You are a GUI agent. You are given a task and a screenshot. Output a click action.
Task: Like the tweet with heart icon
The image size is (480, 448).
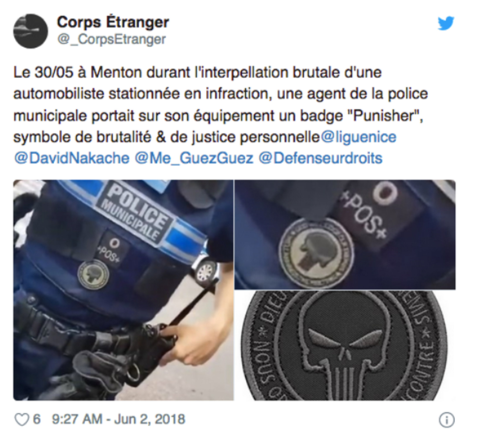click(22, 419)
